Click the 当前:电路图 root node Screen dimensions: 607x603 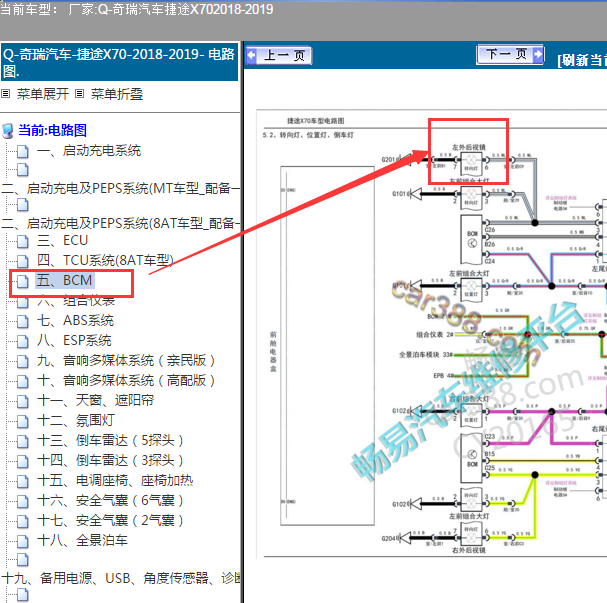[x=53, y=130]
